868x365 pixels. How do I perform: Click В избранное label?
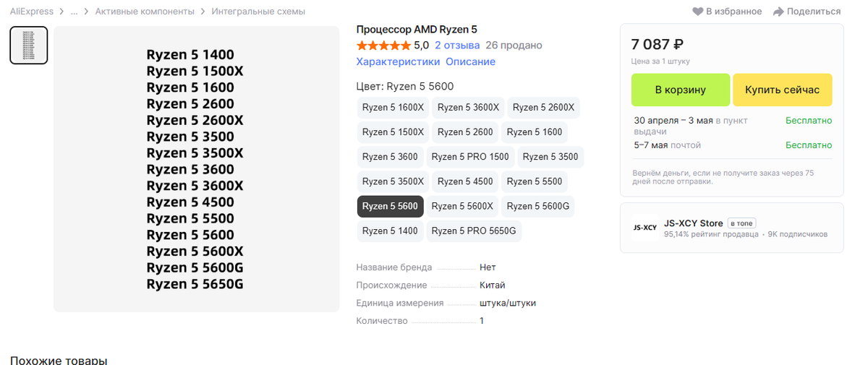[733, 12]
